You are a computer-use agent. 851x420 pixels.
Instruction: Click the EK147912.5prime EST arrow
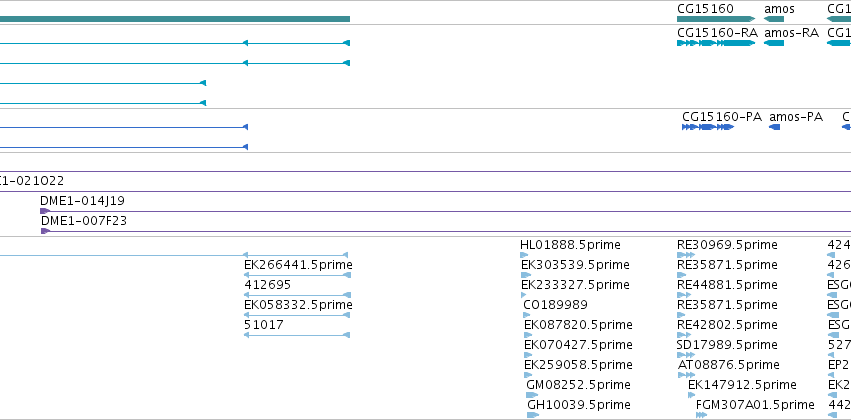point(692,395)
